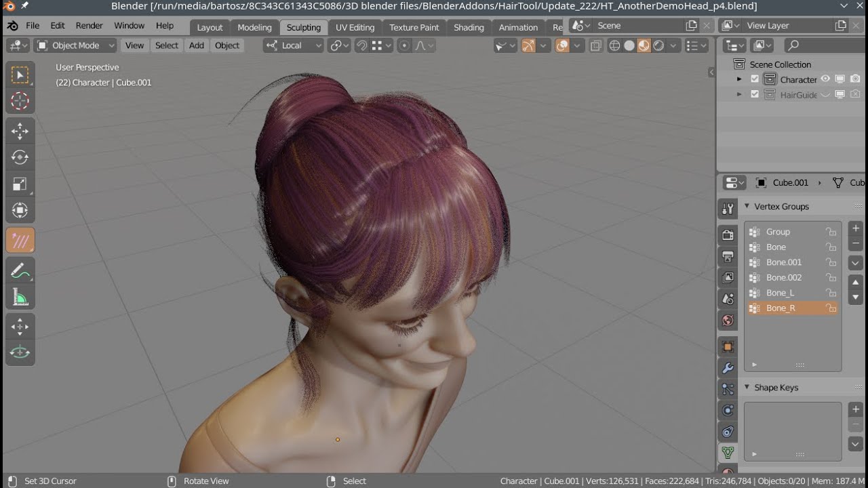
Task: Select the Scale tool
Action: coord(20,184)
